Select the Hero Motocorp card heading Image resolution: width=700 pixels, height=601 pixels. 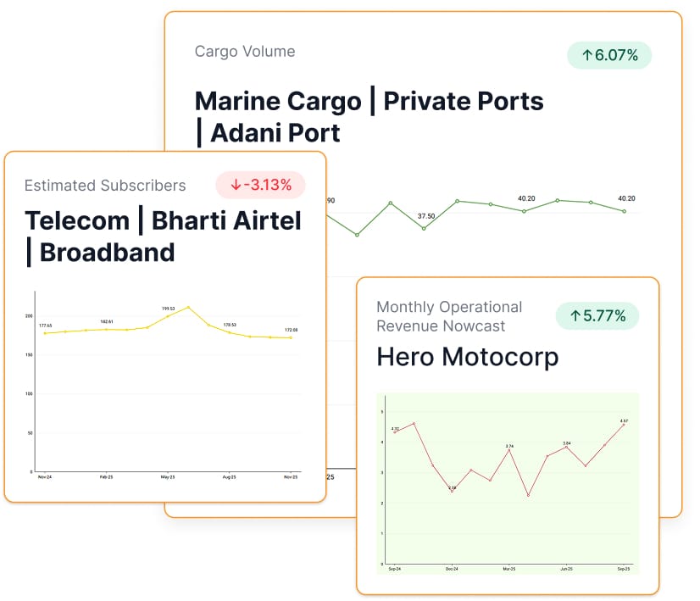click(x=467, y=357)
